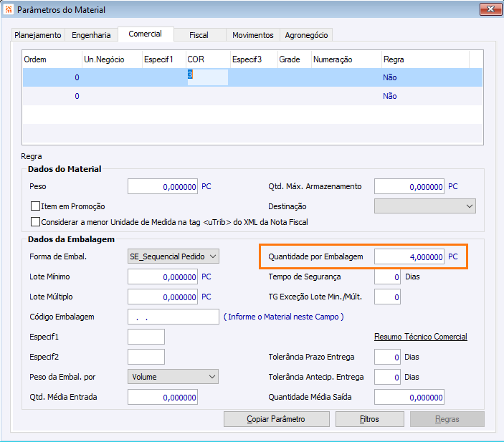Enable the Item em Promoção checkbox
The height and width of the screenshot is (442, 504).
click(35, 206)
